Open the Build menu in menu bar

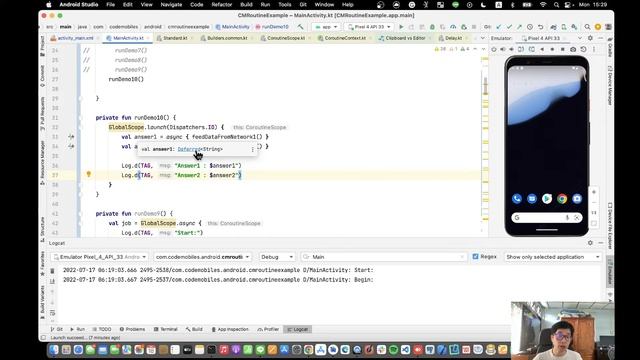coord(246,4)
